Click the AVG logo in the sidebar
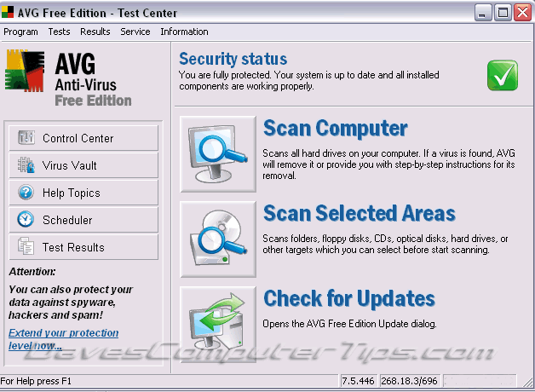 (x=25, y=71)
